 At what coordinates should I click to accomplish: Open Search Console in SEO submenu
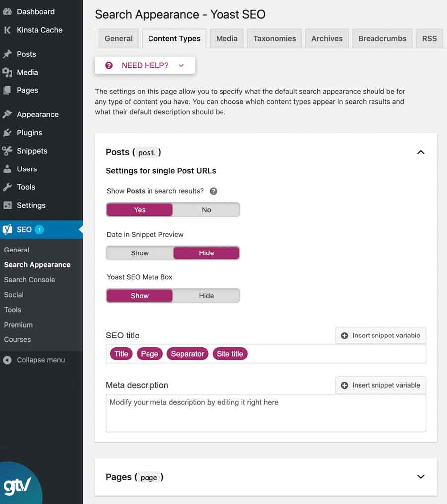pos(29,280)
